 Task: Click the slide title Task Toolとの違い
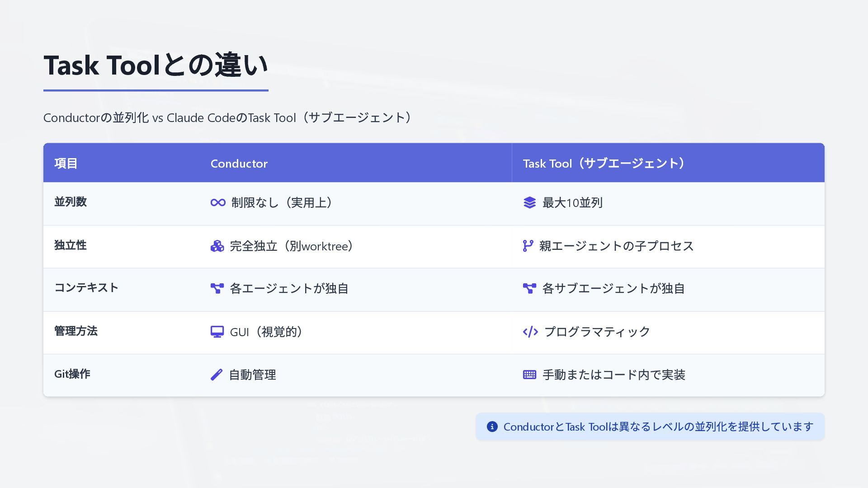156,66
